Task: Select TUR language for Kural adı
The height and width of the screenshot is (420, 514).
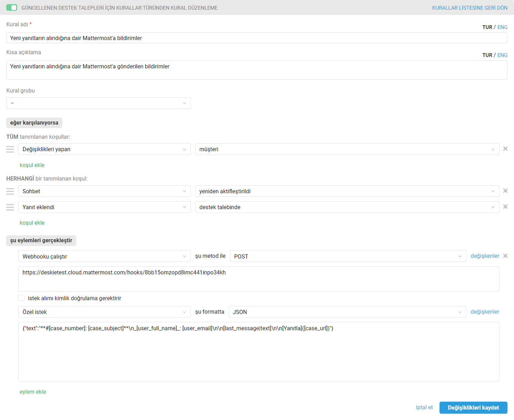Action: 487,27
